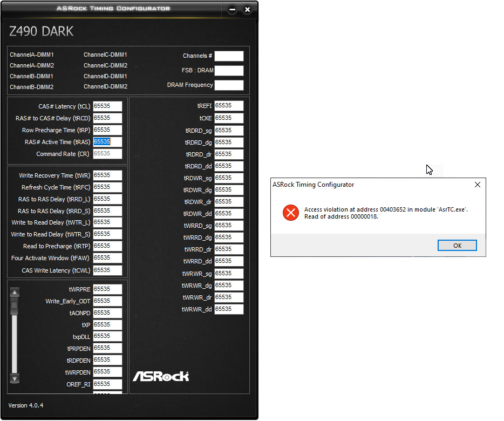This screenshot has width=504, height=421.
Task: Close the Timing Configurator main window
Action: pos(247,10)
